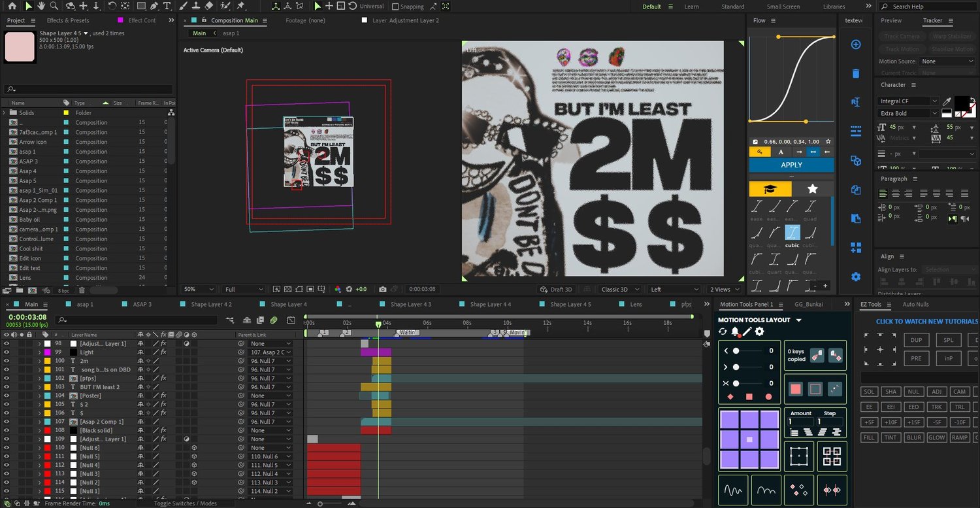Screen dimensions: 980x508
Task: Click the pink project thumbnail swatch
Action: point(20,46)
